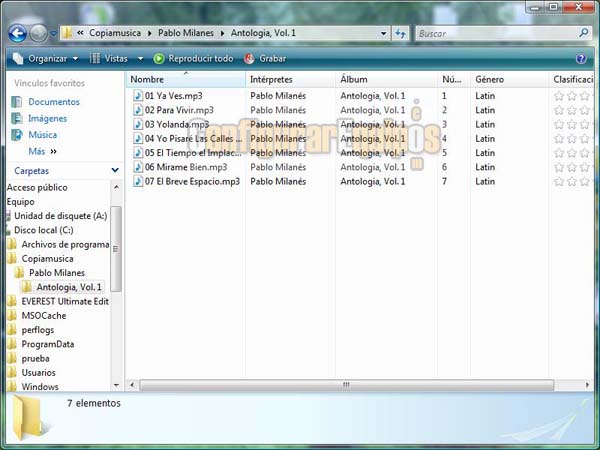Select Copiamusica folder in the tree

point(47,259)
